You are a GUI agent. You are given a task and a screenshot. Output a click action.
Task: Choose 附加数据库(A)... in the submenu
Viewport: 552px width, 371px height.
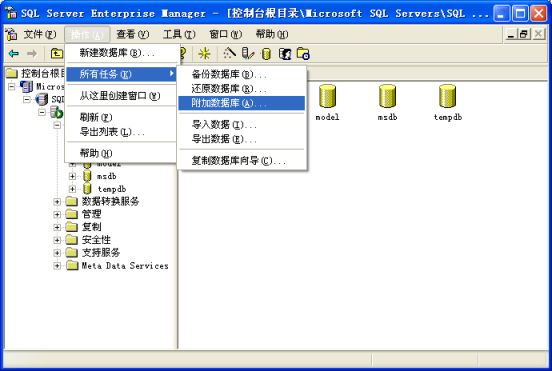(x=242, y=103)
